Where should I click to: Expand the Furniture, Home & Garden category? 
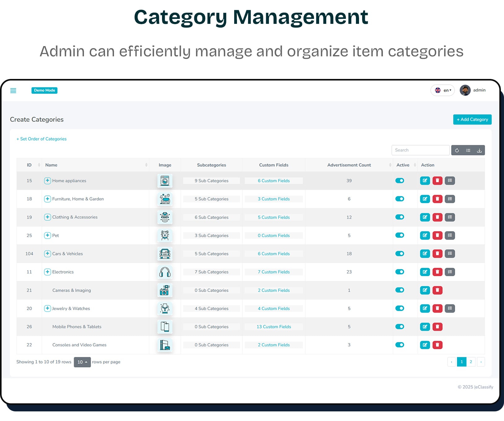coord(47,199)
